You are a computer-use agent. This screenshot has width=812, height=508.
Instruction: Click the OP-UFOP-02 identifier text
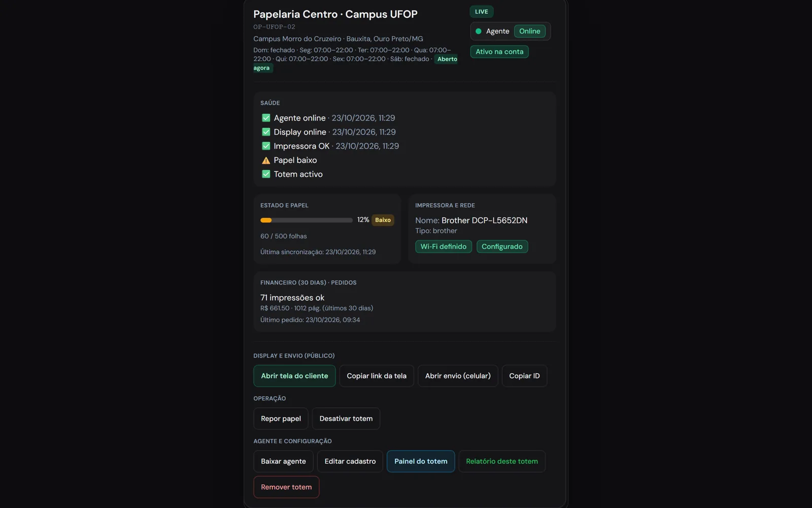tap(274, 27)
